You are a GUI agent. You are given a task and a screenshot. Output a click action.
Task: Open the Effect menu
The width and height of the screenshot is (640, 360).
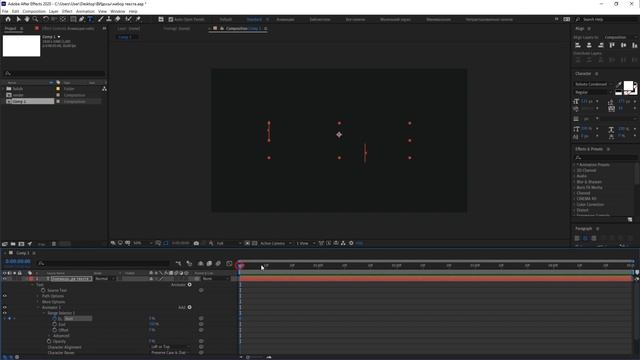(x=67, y=11)
